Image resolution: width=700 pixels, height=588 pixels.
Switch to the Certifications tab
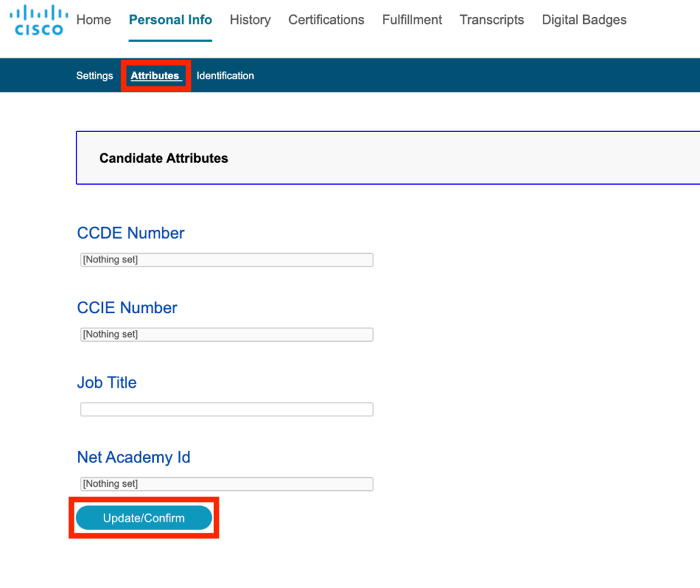click(326, 20)
